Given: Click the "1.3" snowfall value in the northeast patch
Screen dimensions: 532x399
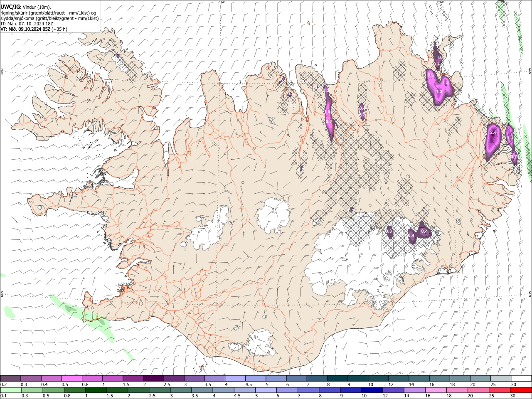Looking at the screenshot, I should pos(439,91).
